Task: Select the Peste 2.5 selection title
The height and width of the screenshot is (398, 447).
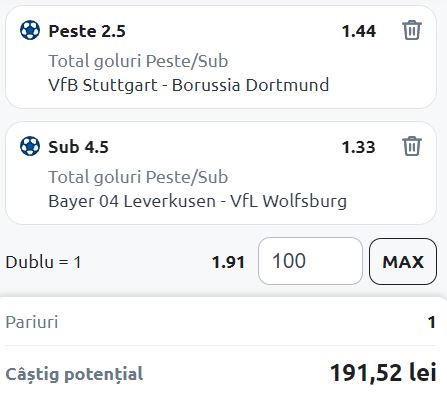Action: coord(87,31)
